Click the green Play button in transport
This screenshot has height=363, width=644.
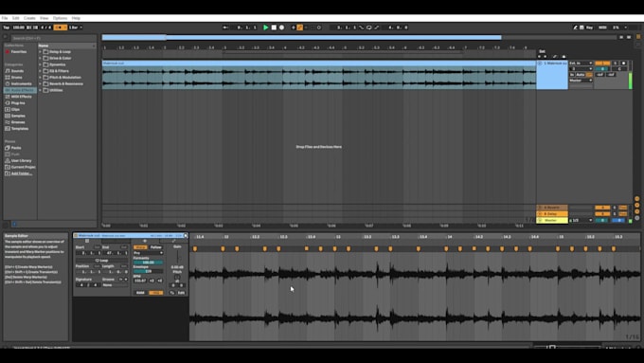point(266,27)
